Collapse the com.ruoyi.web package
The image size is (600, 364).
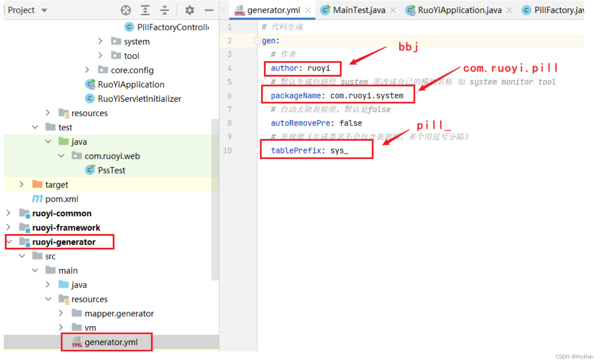[x=61, y=156]
